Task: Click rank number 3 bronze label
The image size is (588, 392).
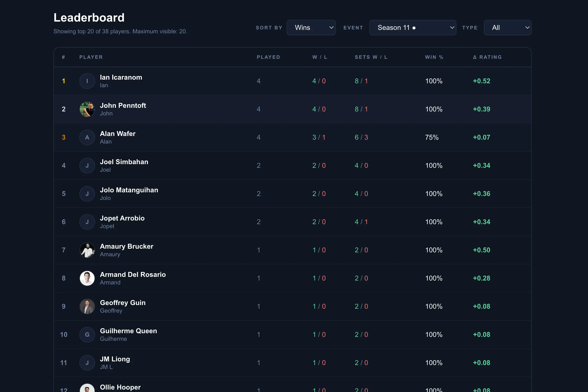Action: click(63, 137)
